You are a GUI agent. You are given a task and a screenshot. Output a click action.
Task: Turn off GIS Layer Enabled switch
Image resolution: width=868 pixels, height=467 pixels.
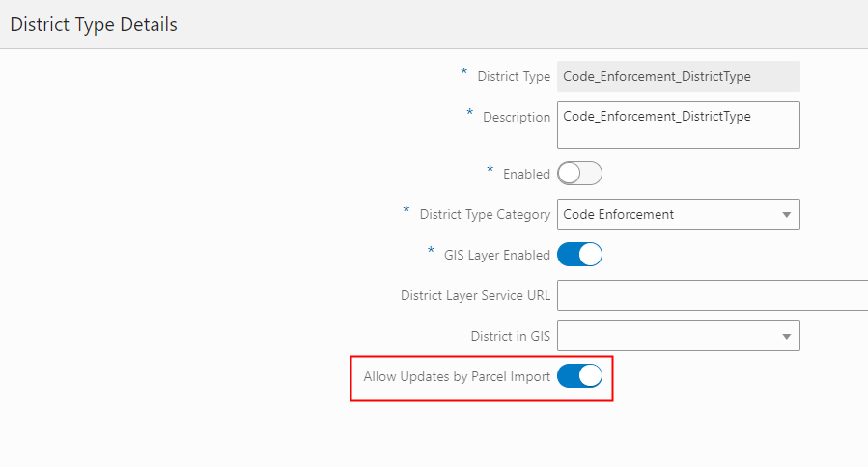coord(579,255)
